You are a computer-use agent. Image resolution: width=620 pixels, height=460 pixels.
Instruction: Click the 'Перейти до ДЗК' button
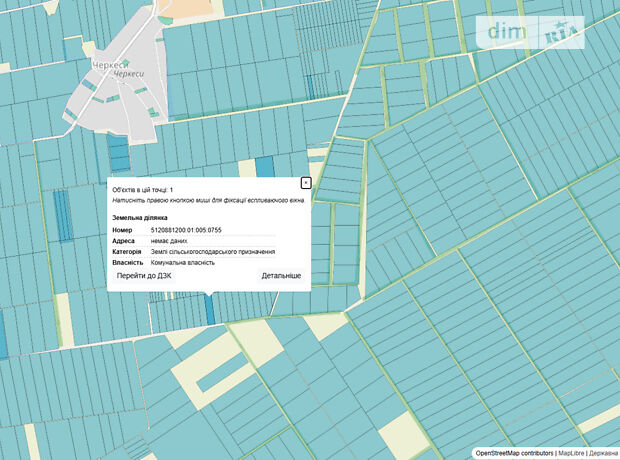click(x=146, y=276)
